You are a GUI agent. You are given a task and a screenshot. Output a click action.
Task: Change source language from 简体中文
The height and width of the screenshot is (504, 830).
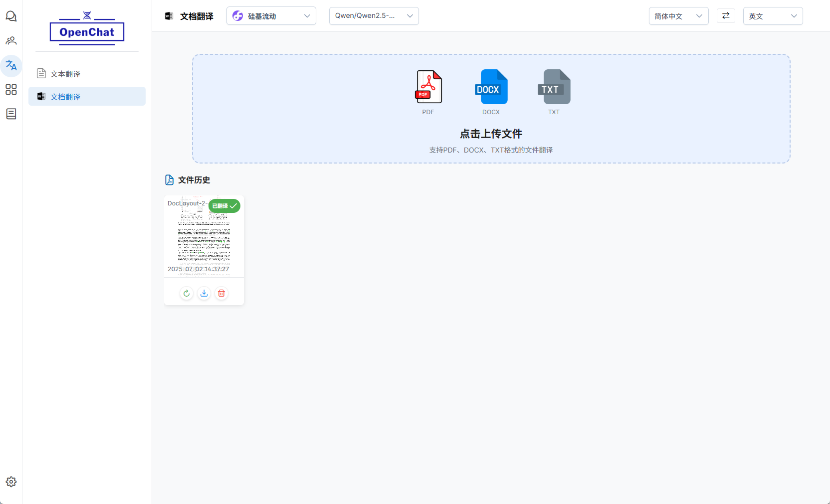[678, 15]
